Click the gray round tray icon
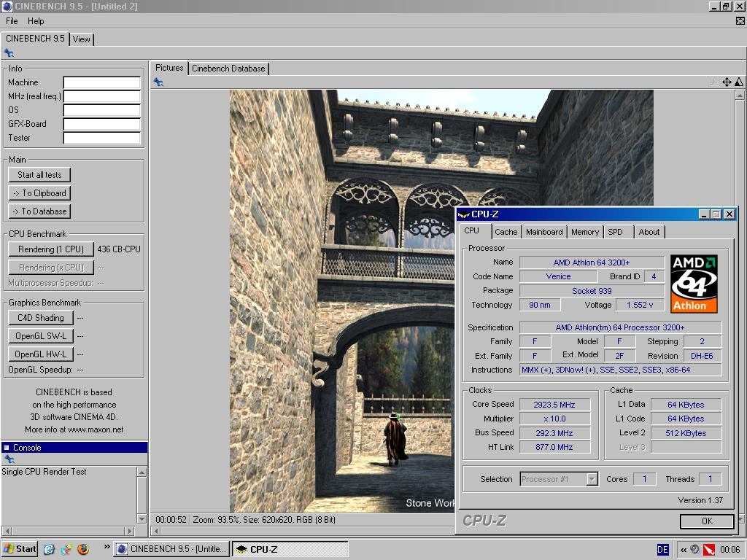This screenshot has width=747, height=560. tap(694, 549)
